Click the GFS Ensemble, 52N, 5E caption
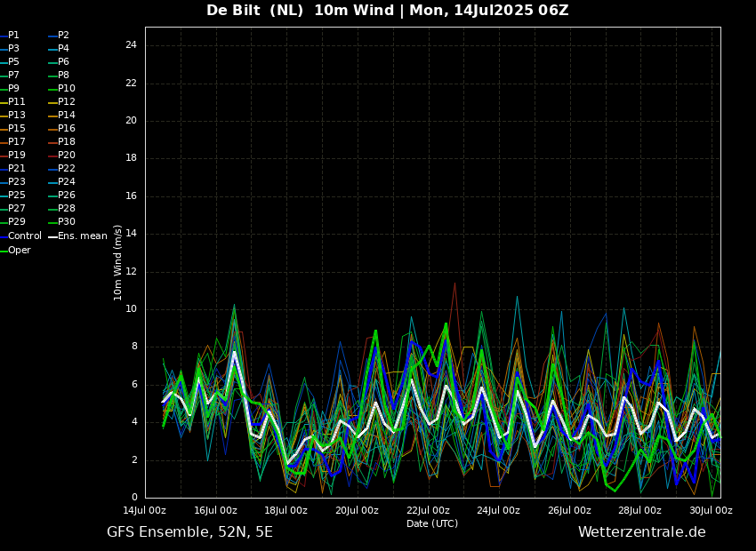756x551 pixels. (x=189, y=532)
